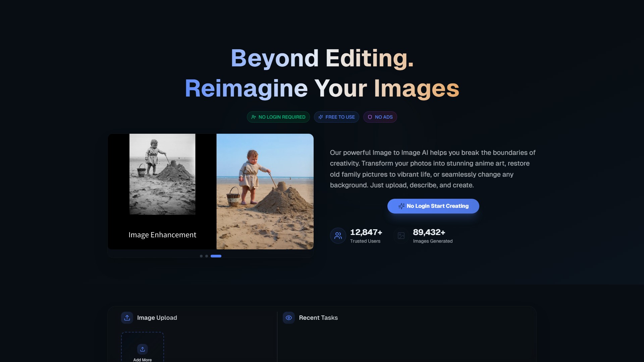Select the active blue carousel indicator
644x362 pixels.
click(216, 256)
